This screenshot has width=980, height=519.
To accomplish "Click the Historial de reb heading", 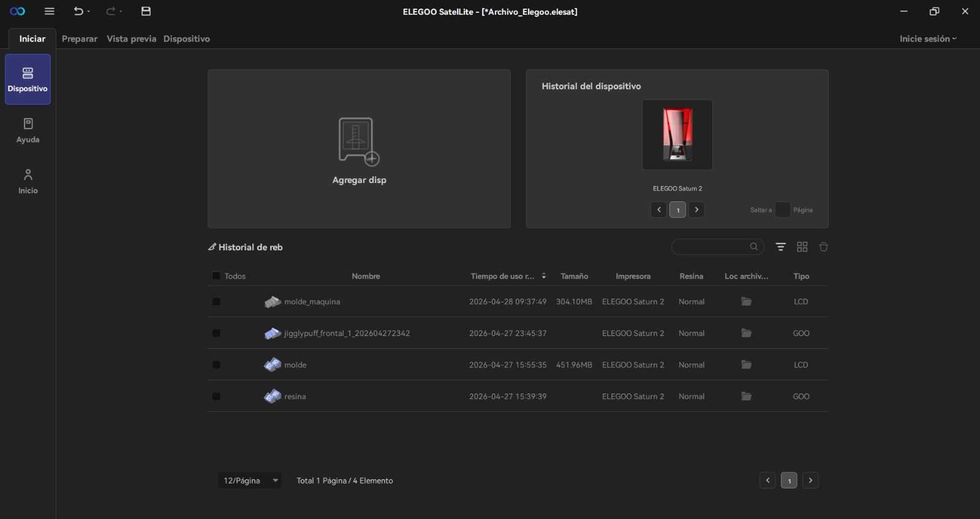I will coord(251,247).
